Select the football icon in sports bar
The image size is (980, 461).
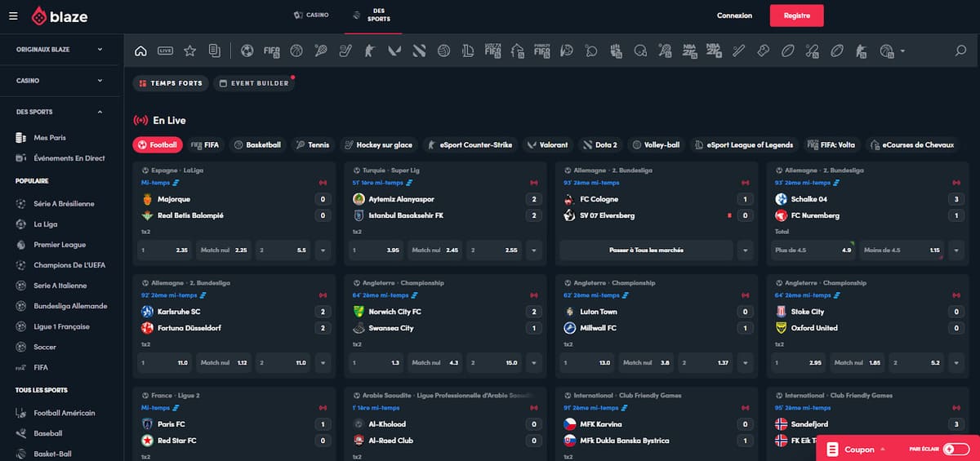coord(247,51)
